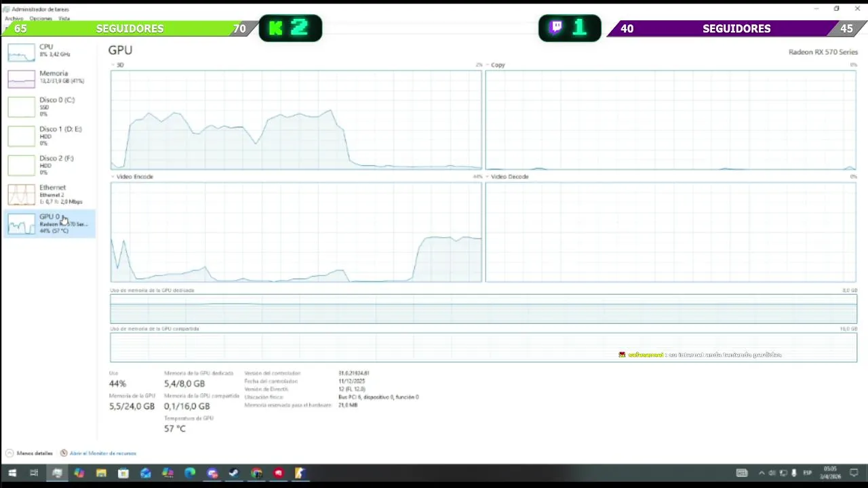Open the yellow app taskbar icon
Viewport: 868px width, 488px height.
pos(300,473)
